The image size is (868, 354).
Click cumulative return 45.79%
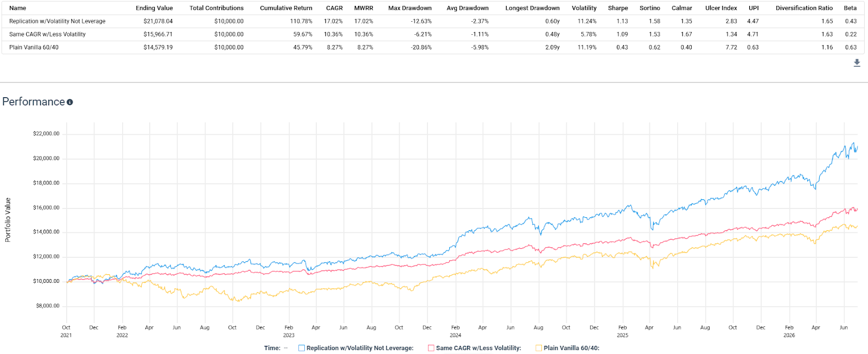[303, 47]
